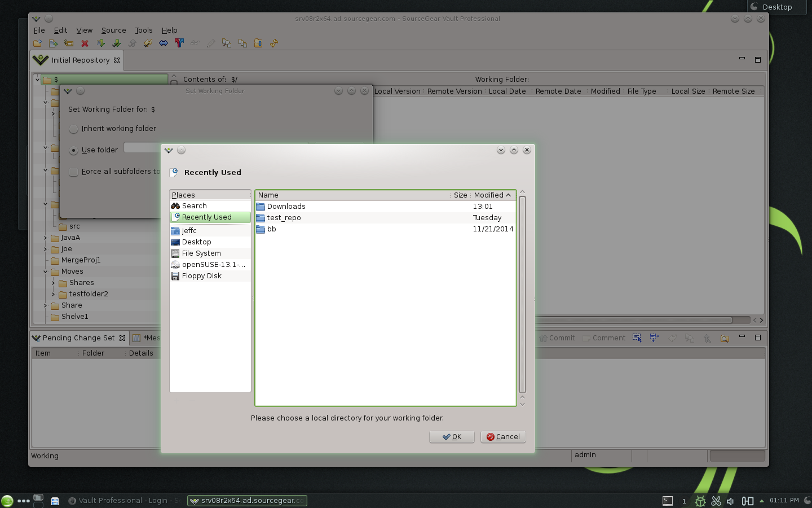Click the Check Out toolbar icon

(x=116, y=43)
